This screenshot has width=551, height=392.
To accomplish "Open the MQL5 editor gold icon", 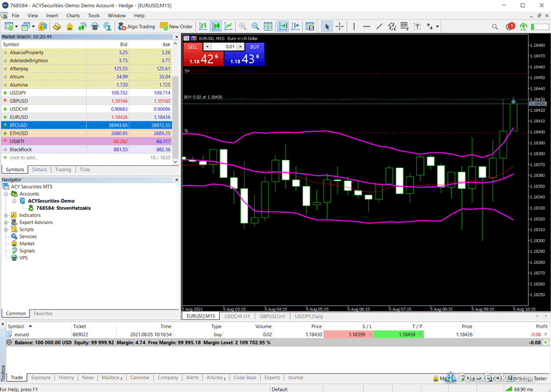I will coord(57,26).
